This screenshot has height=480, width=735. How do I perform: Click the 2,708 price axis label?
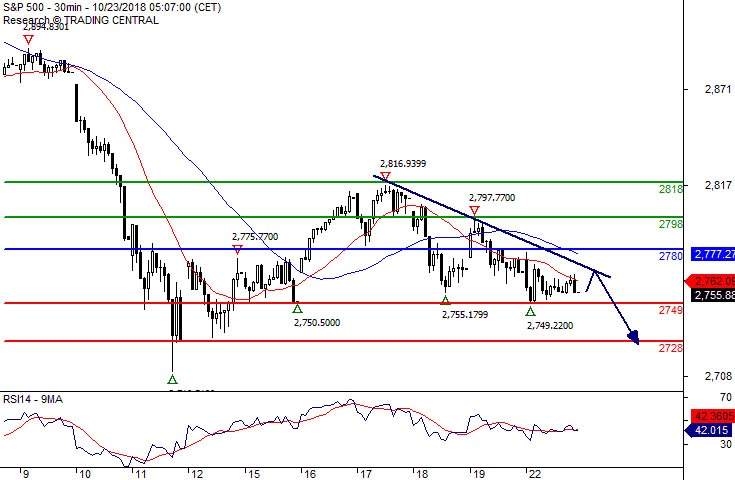click(x=718, y=376)
